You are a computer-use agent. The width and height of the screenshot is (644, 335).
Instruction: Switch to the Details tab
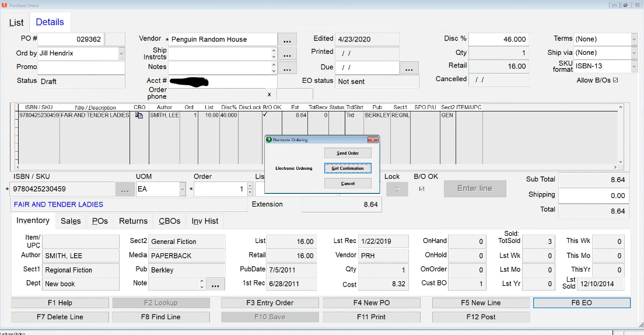click(50, 22)
